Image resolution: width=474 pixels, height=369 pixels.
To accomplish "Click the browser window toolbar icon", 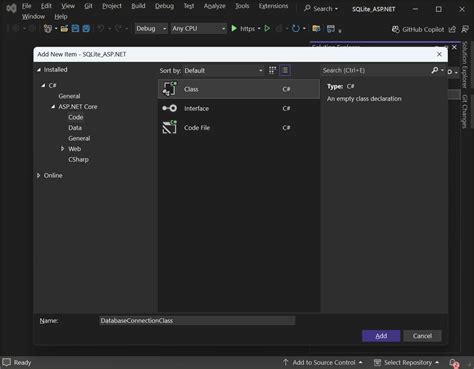I will [x=331, y=29].
